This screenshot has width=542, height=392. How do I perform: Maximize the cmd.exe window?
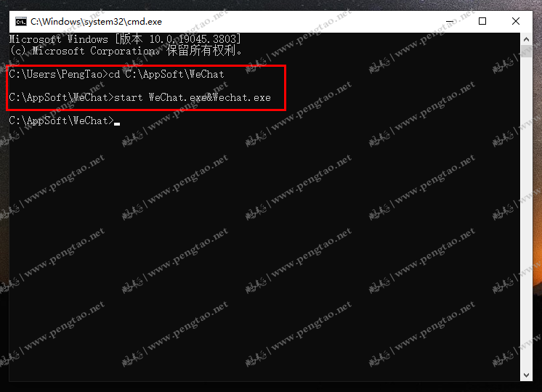pos(482,21)
